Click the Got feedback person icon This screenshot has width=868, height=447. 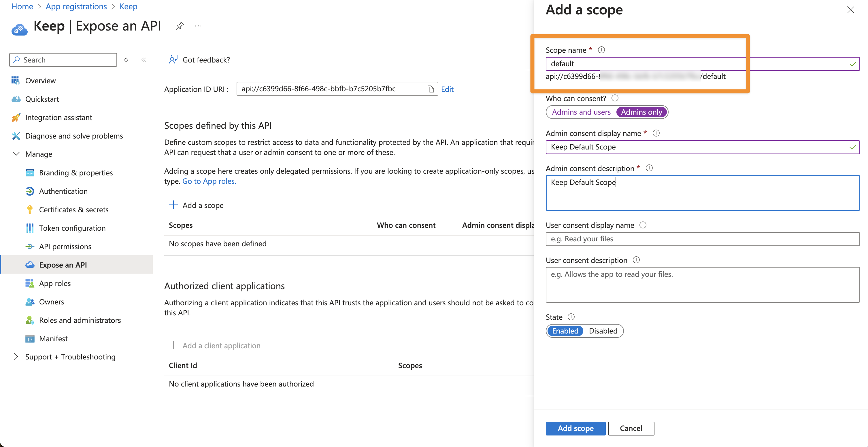[173, 60]
